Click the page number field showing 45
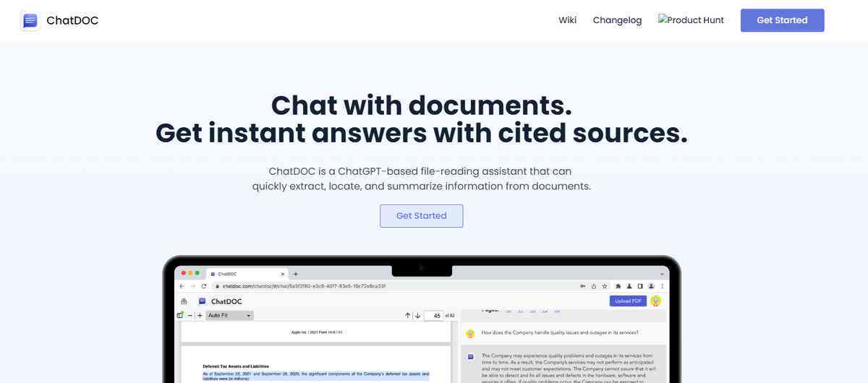868x383 pixels. tap(434, 316)
